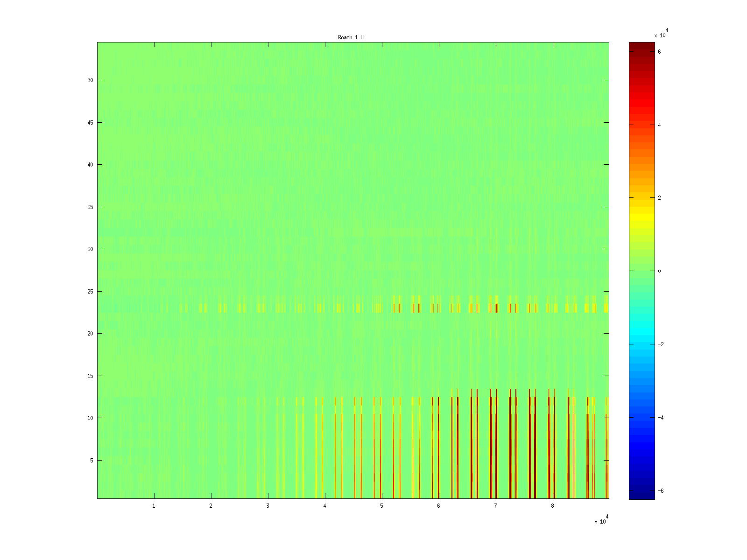Click the colorbar 'x 10^4' exponent label

pyautogui.click(x=661, y=35)
